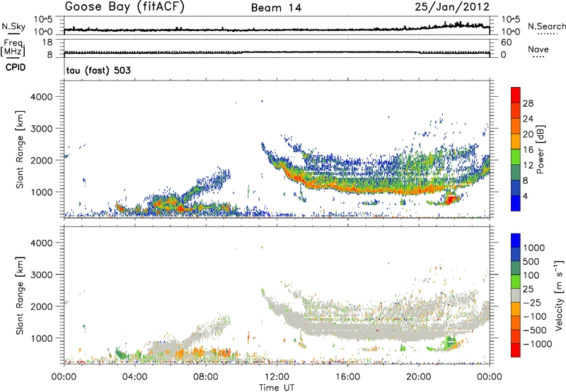Click the 100 label on Velocity colorbar

531,275
